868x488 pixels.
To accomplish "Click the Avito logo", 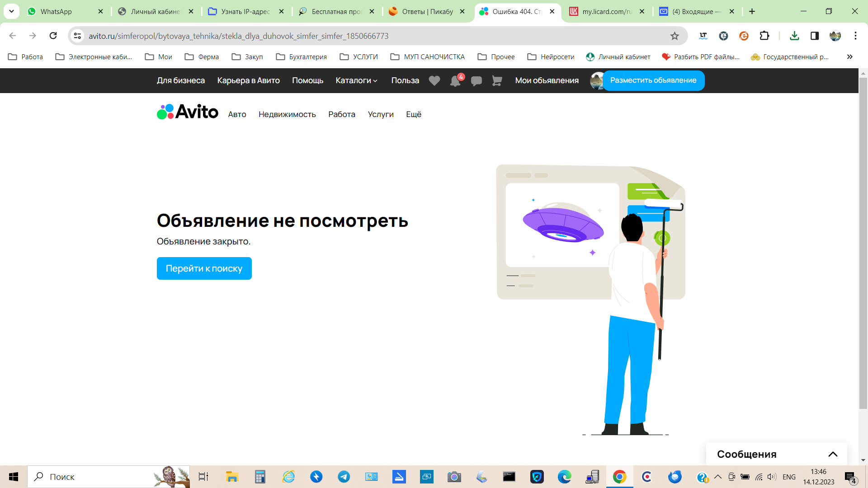I will coord(188,112).
